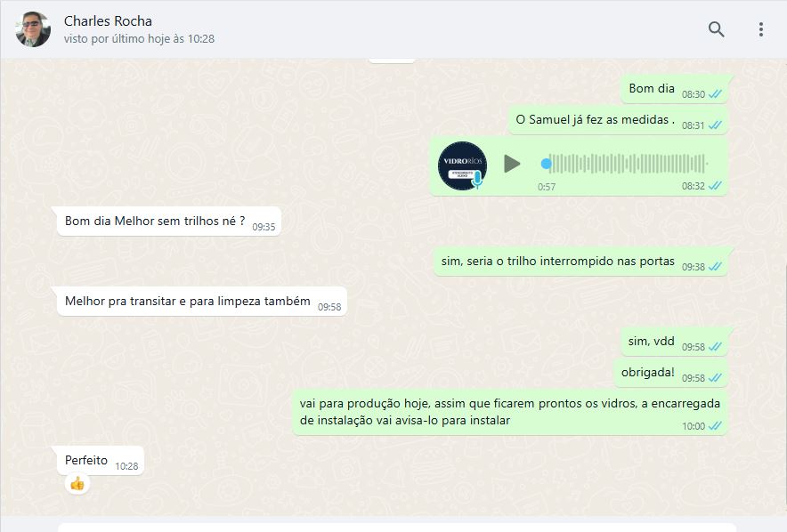The height and width of the screenshot is (532, 787).
Task: Click read-receipt checkmarks on audio message
Action: pyautogui.click(x=715, y=186)
